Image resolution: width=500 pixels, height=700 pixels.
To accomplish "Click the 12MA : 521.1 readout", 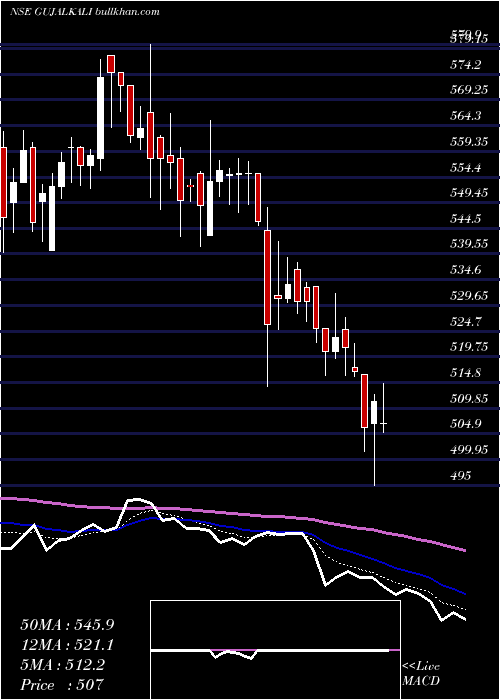I will point(67,645).
